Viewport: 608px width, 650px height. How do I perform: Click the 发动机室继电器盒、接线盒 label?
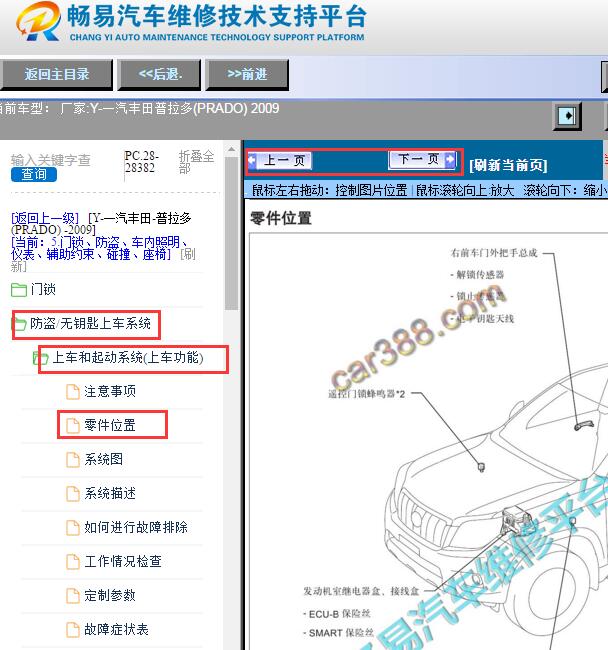pos(361,591)
